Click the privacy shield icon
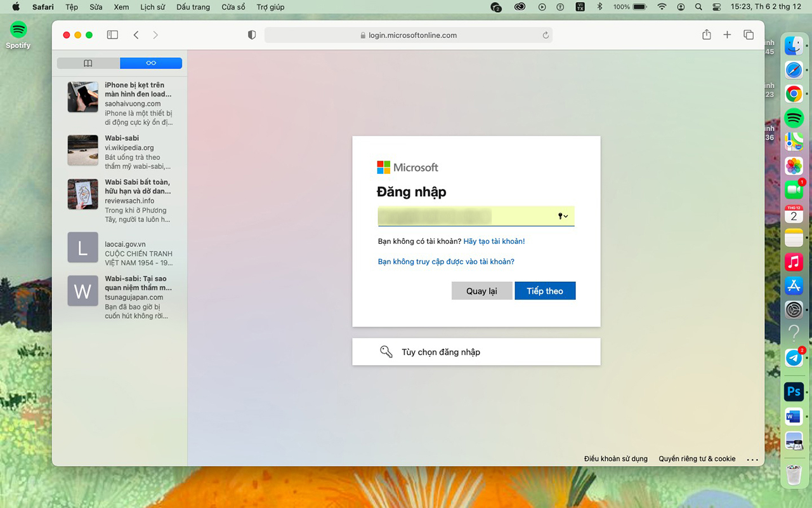 [x=252, y=35]
